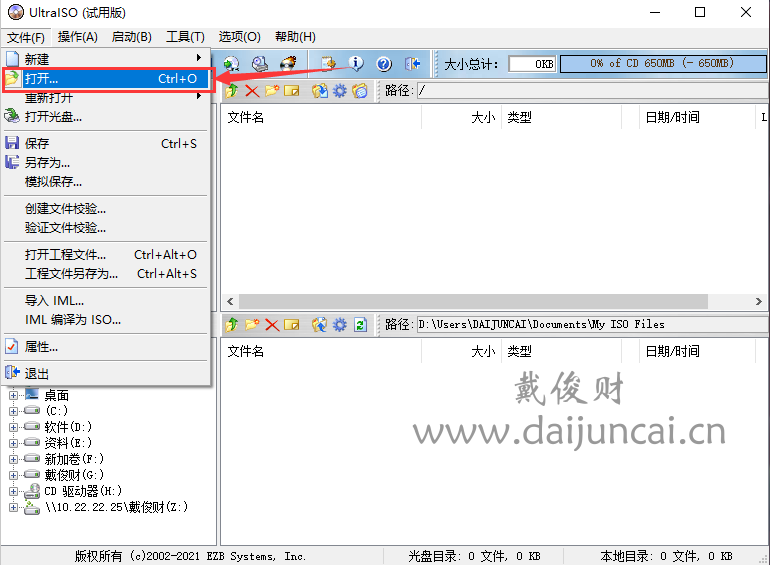
Task: Sort local pane by 大小 column
Action: tap(462, 351)
